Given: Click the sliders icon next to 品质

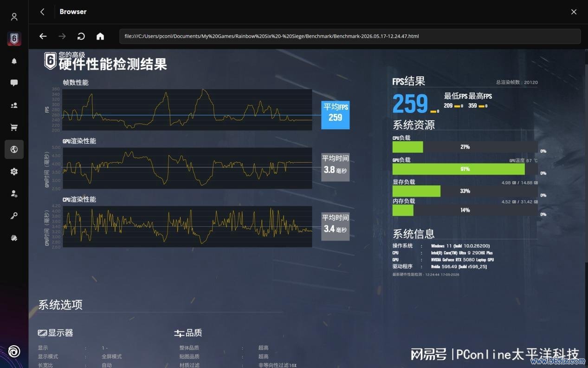Looking at the screenshot, I should [x=179, y=333].
